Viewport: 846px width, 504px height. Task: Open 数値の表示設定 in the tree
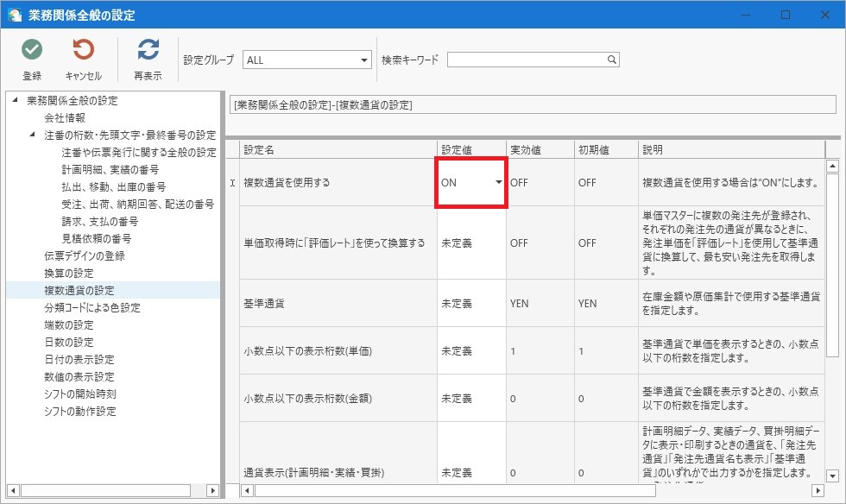79,376
